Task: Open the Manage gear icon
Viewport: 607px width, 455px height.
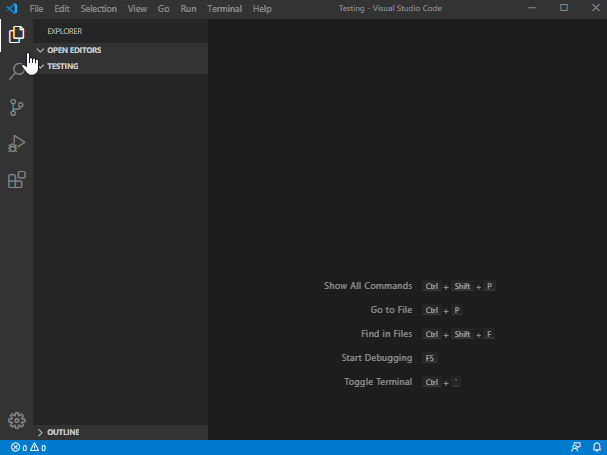Action: [x=17, y=421]
